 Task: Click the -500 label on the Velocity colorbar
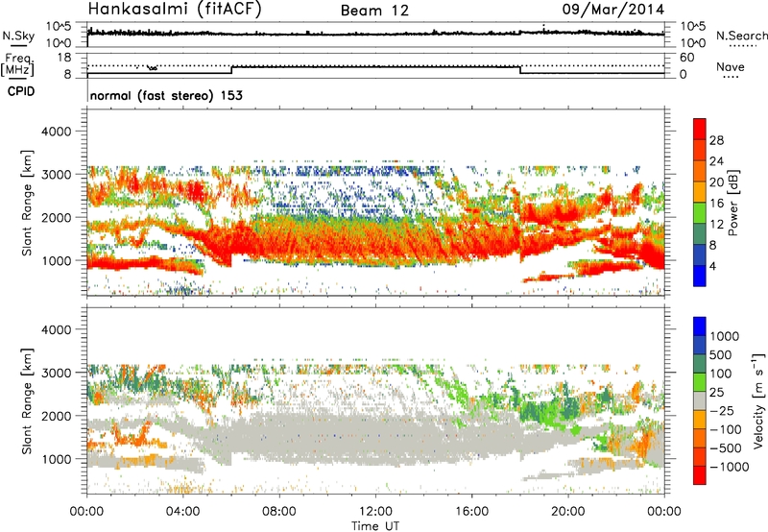click(x=726, y=448)
